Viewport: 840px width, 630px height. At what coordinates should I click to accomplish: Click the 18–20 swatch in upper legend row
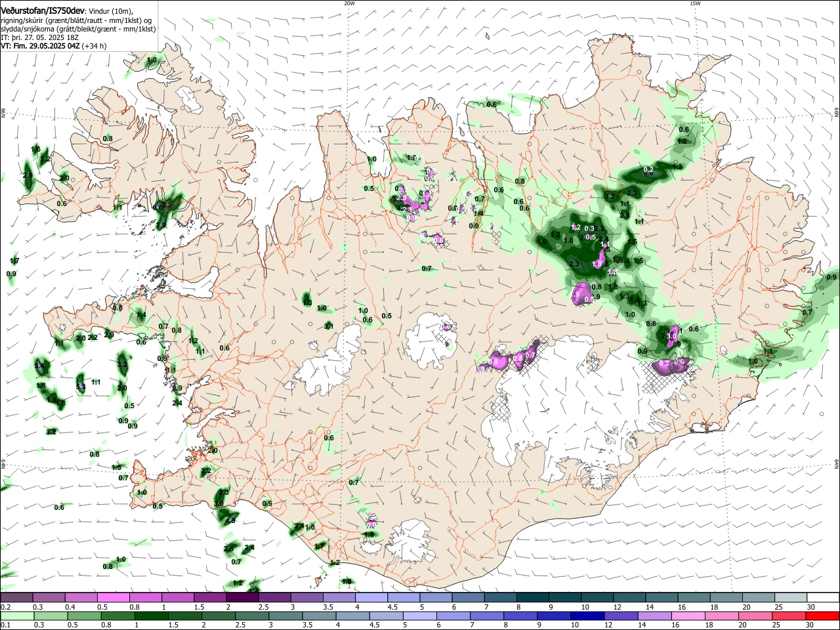click(x=727, y=598)
